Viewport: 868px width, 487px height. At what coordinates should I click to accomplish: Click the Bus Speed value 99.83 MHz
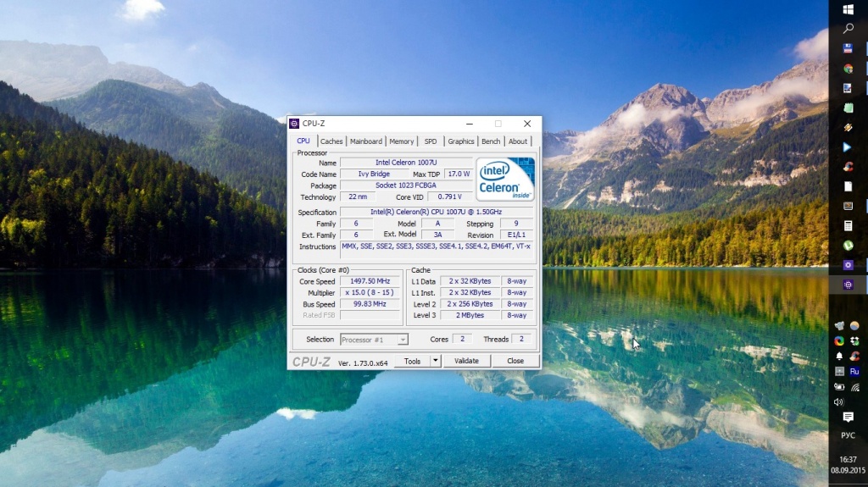coord(370,304)
